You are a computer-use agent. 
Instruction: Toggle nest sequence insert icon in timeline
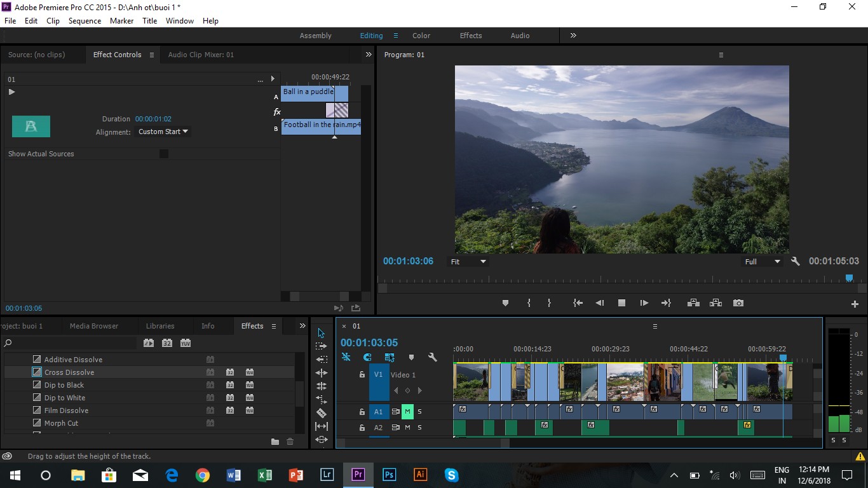pos(346,357)
